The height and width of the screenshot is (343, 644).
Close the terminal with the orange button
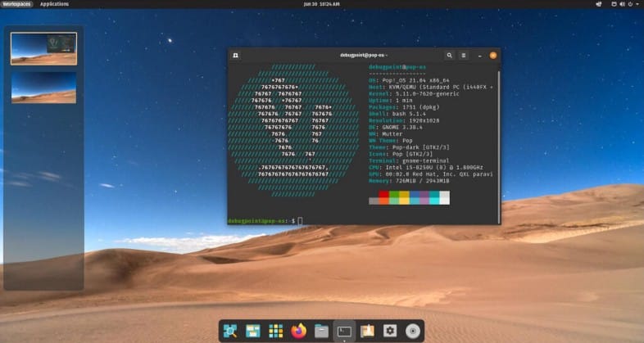coord(493,56)
